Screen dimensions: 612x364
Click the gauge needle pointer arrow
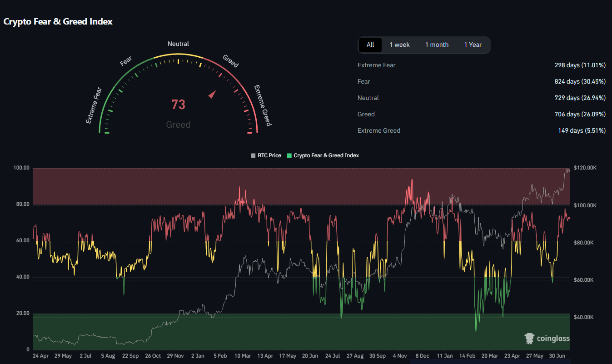pyautogui.click(x=212, y=94)
